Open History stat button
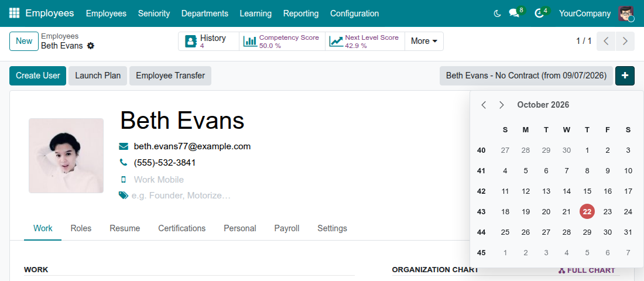Screen dimensions: 644x281 coord(208,41)
